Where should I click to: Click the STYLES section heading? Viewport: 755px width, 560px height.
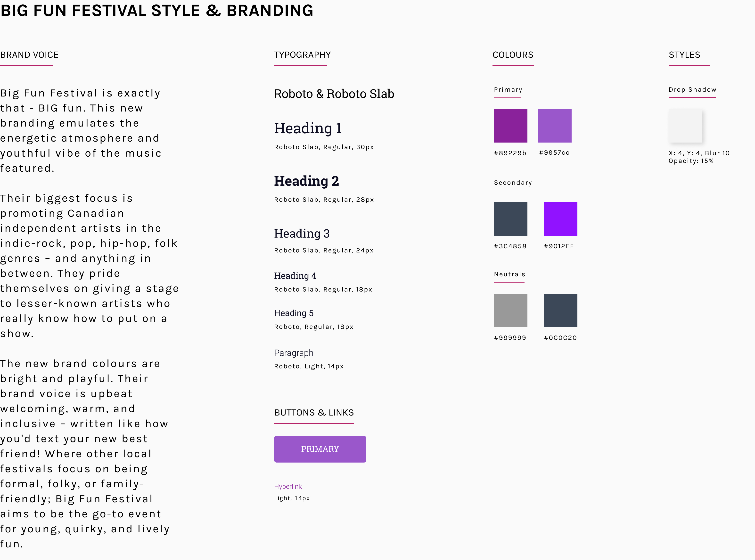[x=684, y=55]
